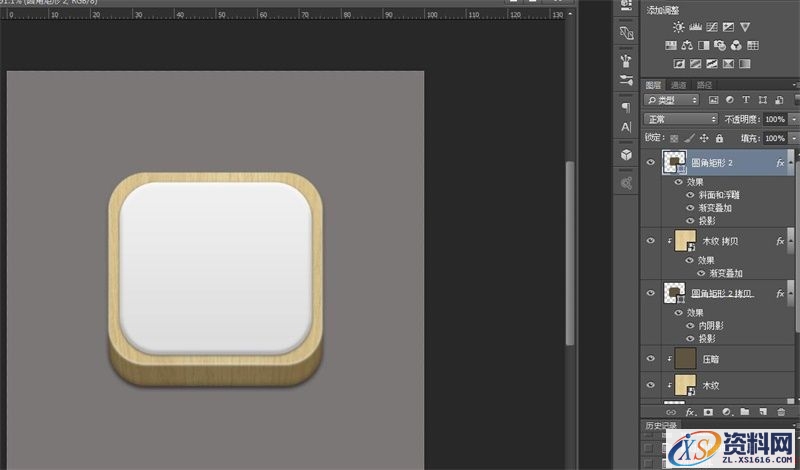Viewport: 800px width, 470px height.
Task: Hide the 圆角矩形 2 layer
Action: point(652,162)
